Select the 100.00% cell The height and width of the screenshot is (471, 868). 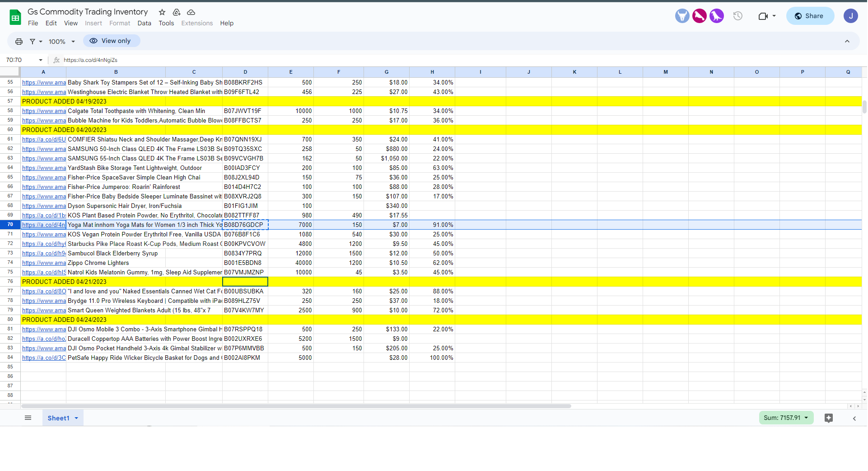coord(432,358)
